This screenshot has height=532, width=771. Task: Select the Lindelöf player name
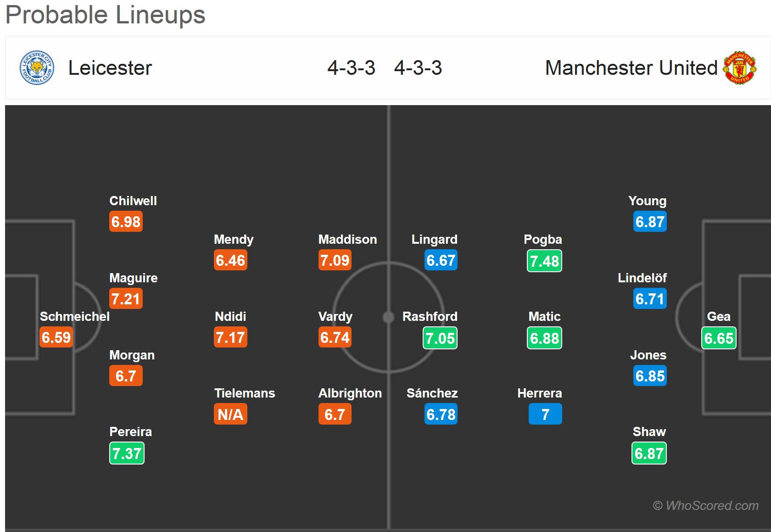tap(642, 278)
